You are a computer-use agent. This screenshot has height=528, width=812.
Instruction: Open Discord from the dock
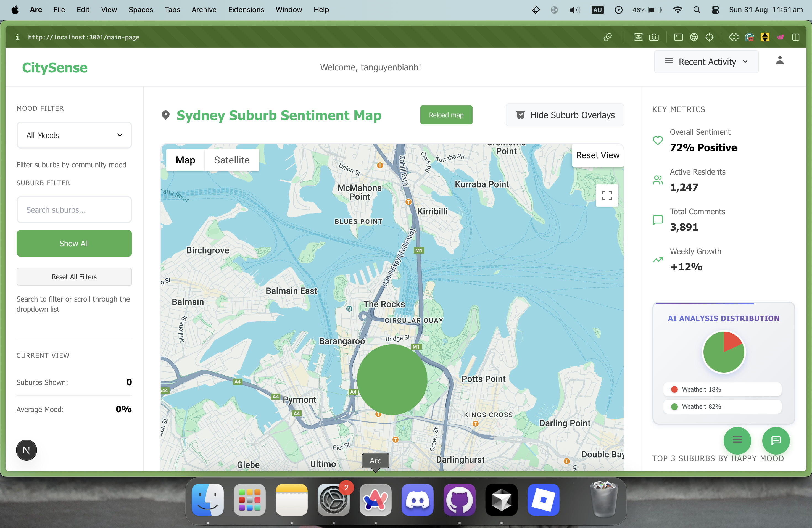(x=417, y=500)
